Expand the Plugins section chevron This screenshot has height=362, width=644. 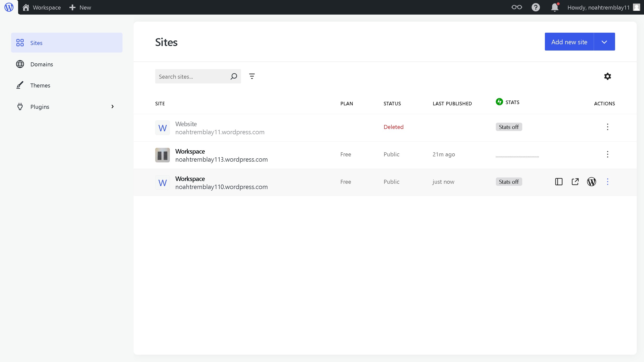(112, 106)
